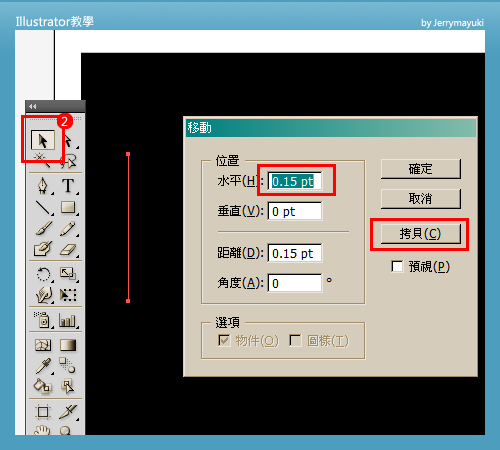500x450 pixels.
Task: Select the Live Paint Selection tool
Action: [x=68, y=386]
